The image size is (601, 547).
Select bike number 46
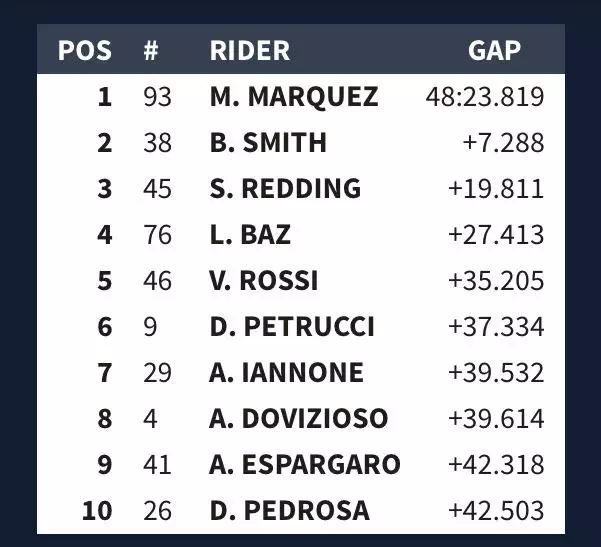[x=157, y=281]
